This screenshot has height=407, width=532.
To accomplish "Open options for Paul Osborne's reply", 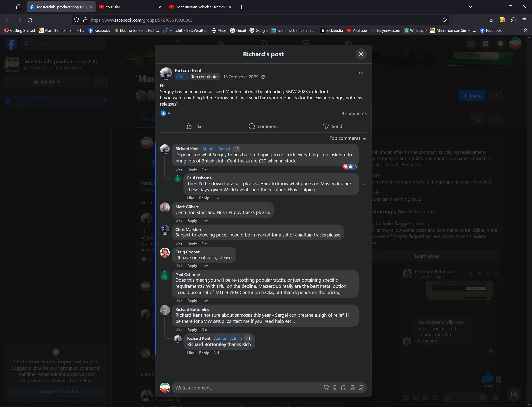I will tap(364, 184).
